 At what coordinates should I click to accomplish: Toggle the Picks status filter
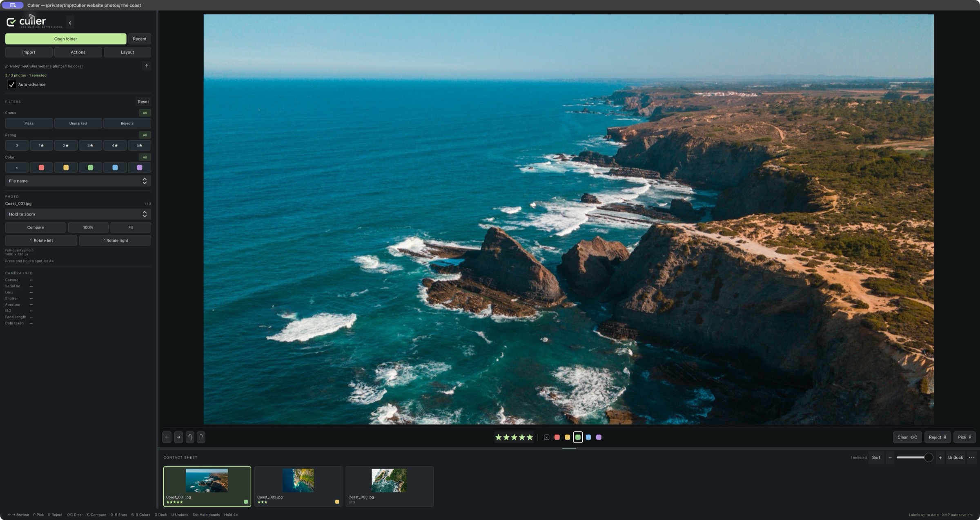click(x=29, y=123)
